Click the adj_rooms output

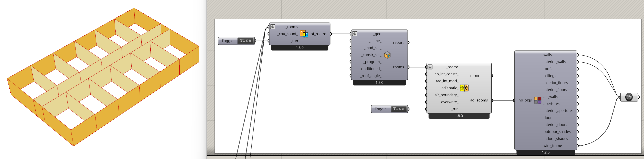click(x=479, y=100)
